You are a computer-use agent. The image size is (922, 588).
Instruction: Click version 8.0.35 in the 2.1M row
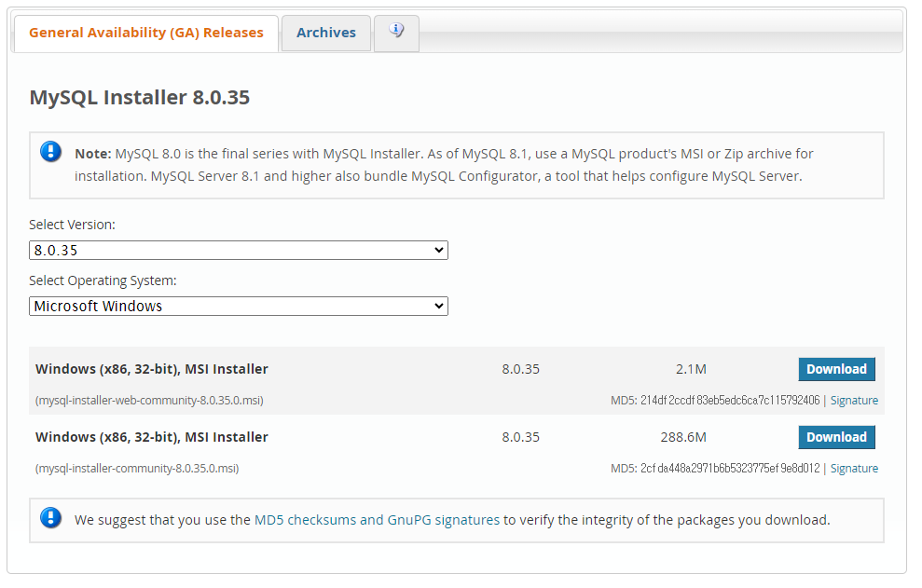pyautogui.click(x=520, y=369)
